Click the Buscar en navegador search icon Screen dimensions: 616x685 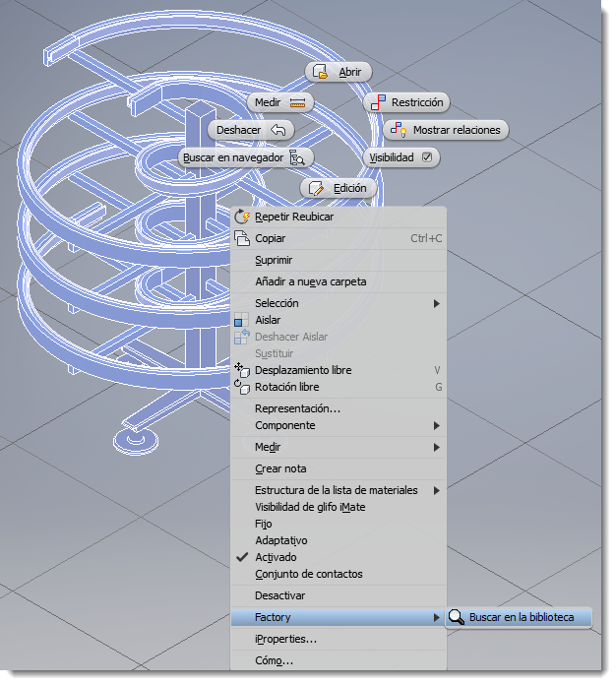pyautogui.click(x=297, y=157)
